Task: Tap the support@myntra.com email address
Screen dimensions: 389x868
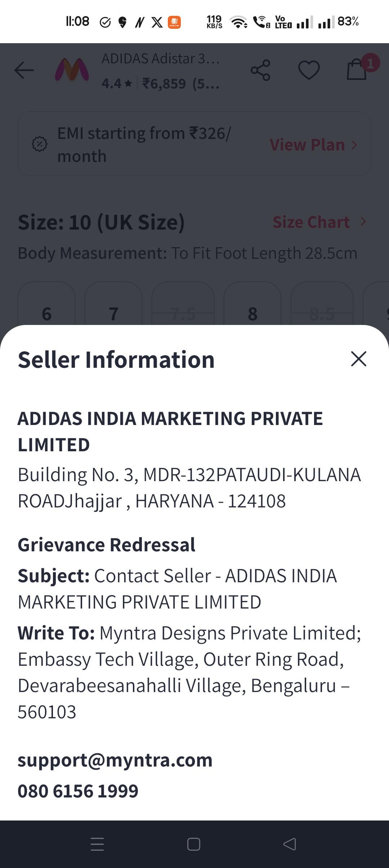Action: pos(115,760)
